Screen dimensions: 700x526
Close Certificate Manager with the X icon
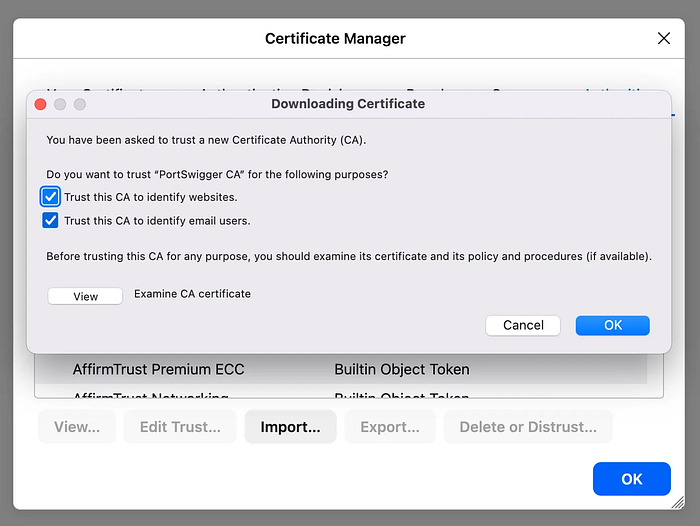tap(664, 38)
